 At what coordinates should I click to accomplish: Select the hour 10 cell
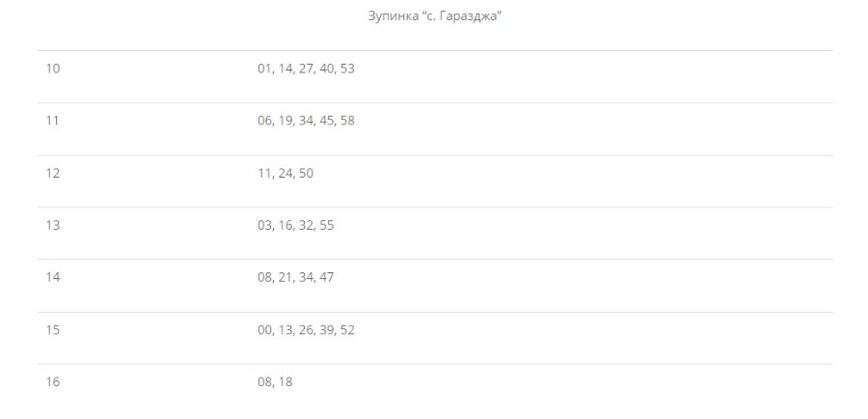click(53, 69)
